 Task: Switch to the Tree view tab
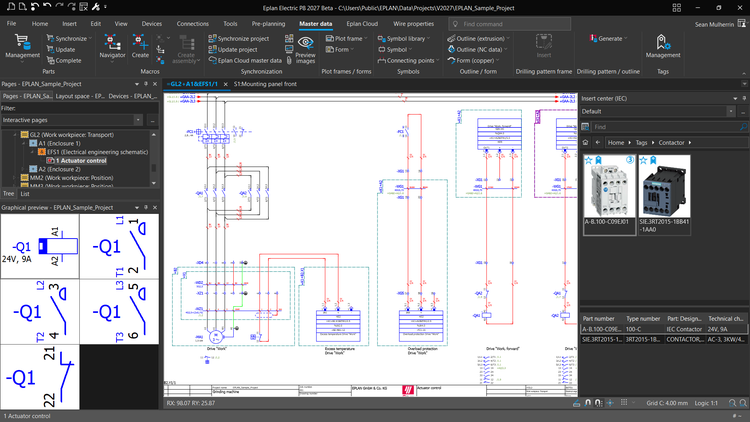[x=9, y=194]
